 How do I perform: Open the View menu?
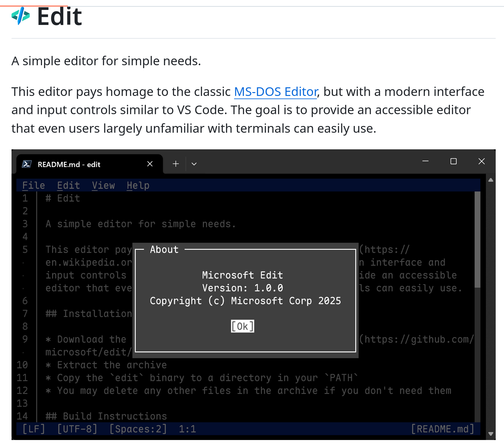tap(103, 185)
